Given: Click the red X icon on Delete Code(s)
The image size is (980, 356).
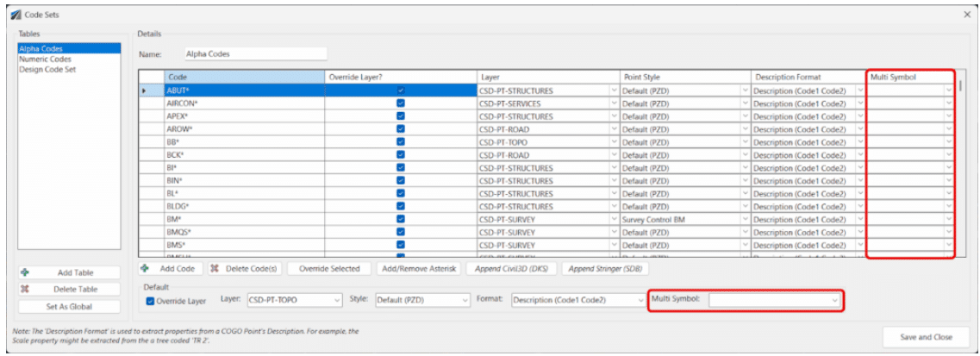Looking at the screenshot, I should (x=215, y=269).
